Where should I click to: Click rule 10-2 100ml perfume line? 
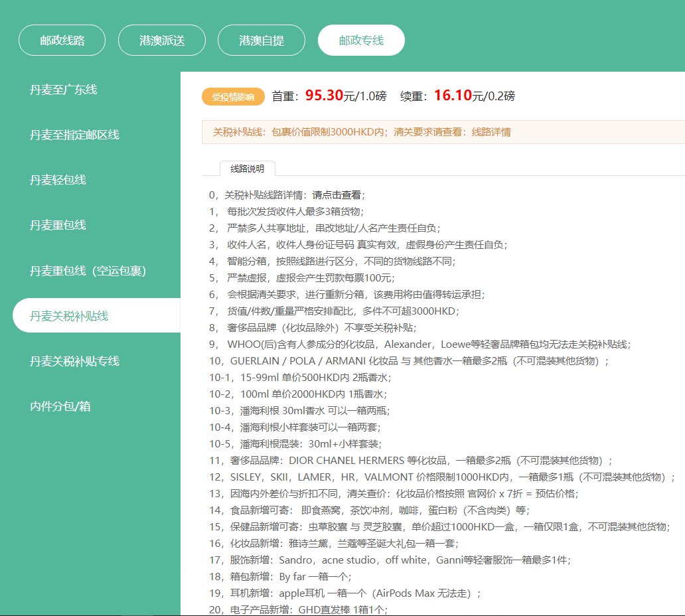point(298,394)
